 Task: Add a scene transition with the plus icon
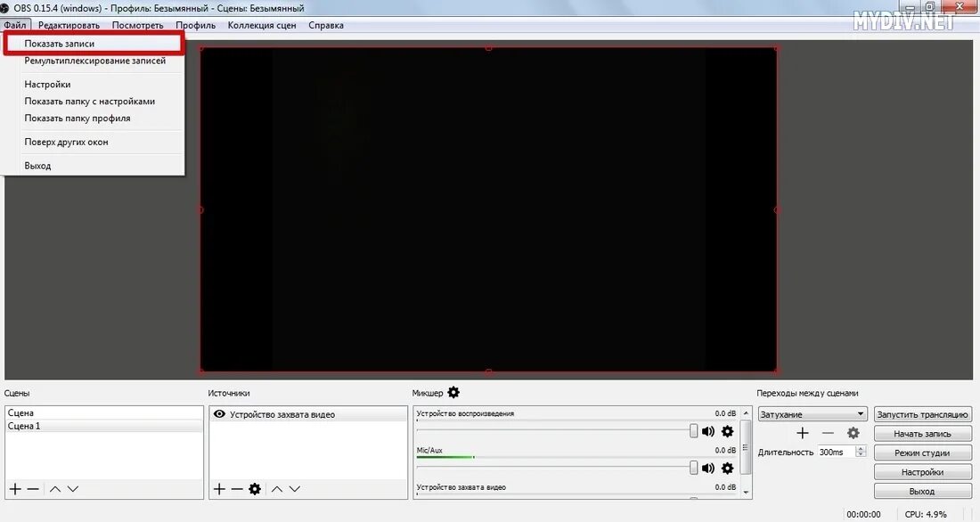[x=803, y=433]
